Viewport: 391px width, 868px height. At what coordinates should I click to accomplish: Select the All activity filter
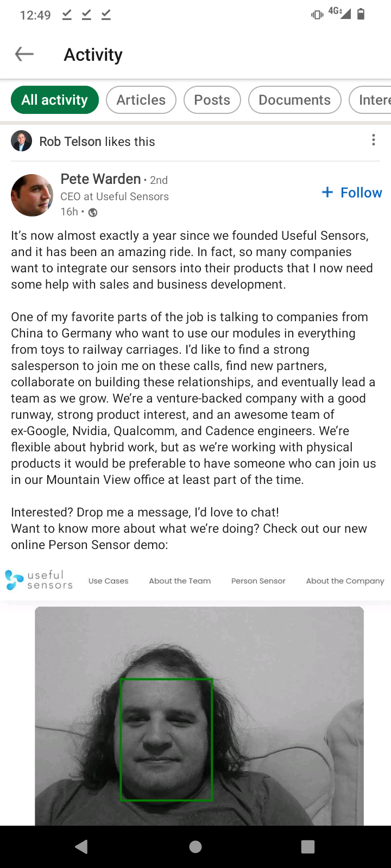click(x=55, y=100)
